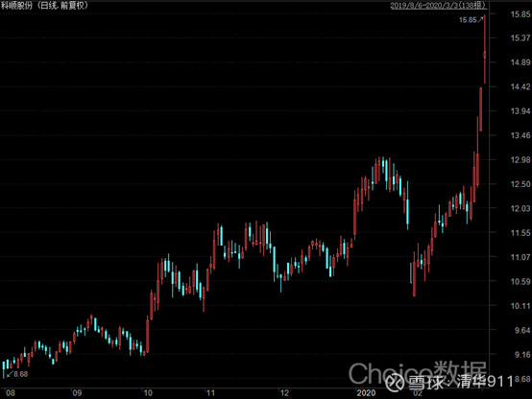Select the 2020 year marker on the time axis
The image size is (532, 399).
(x=366, y=393)
